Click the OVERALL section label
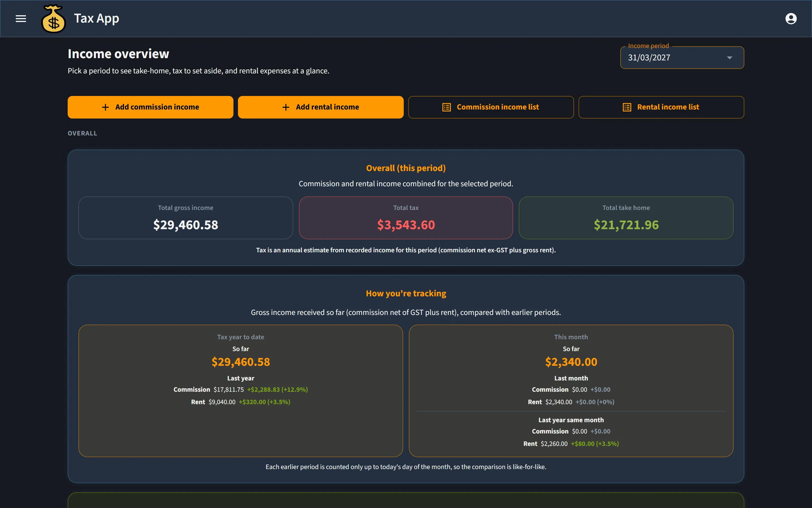812x508 pixels. 83,133
